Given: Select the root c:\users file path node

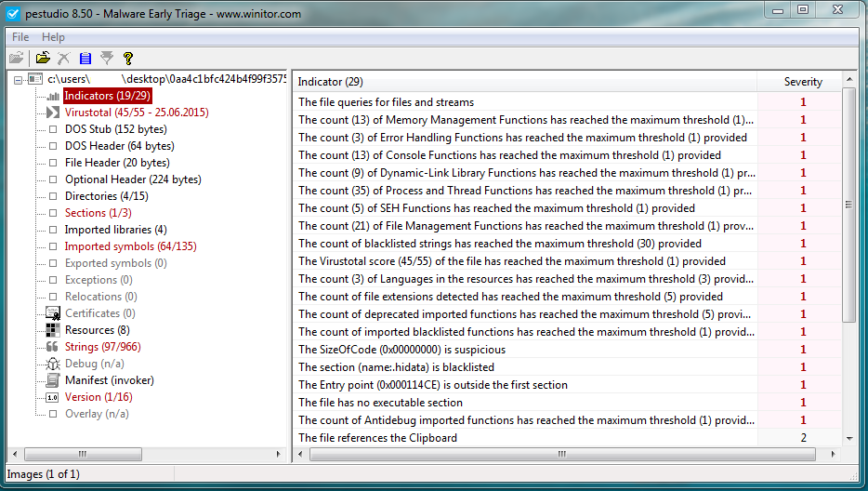Looking at the screenshot, I should tap(166, 79).
